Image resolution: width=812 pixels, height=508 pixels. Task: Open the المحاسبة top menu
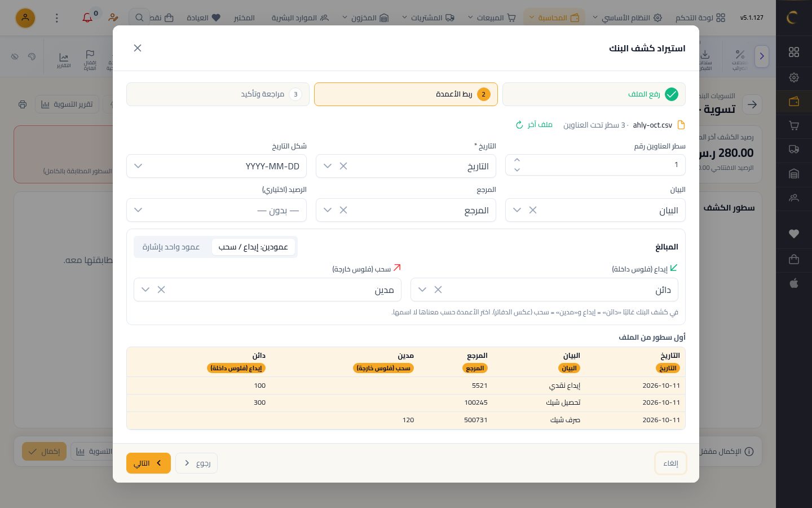coord(554,18)
